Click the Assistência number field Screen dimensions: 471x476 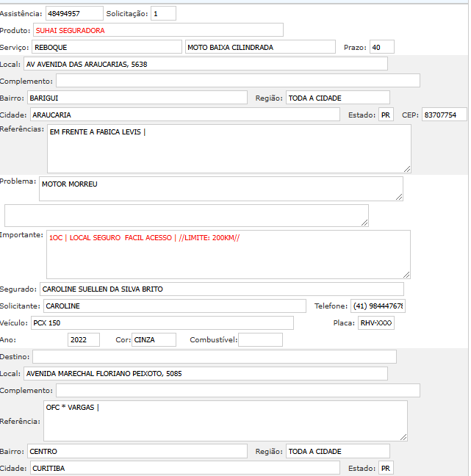coord(73,14)
